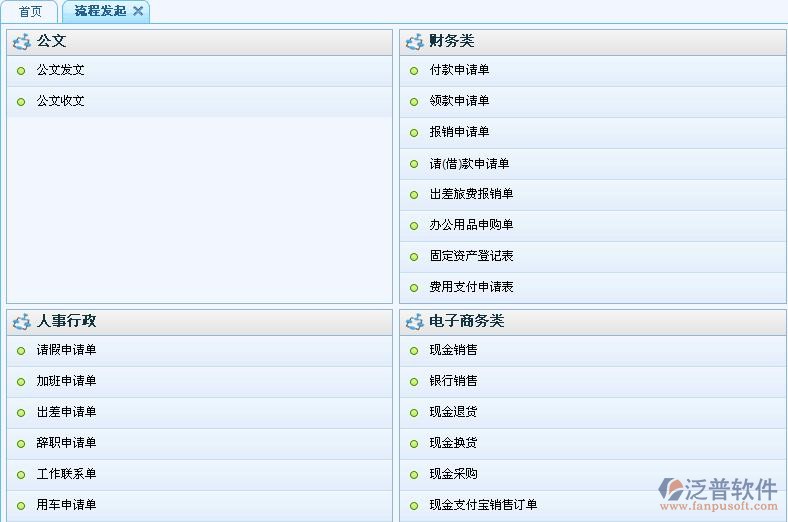The height and width of the screenshot is (522, 788).
Task: Open the 公文收文 workflow
Action: pos(60,101)
